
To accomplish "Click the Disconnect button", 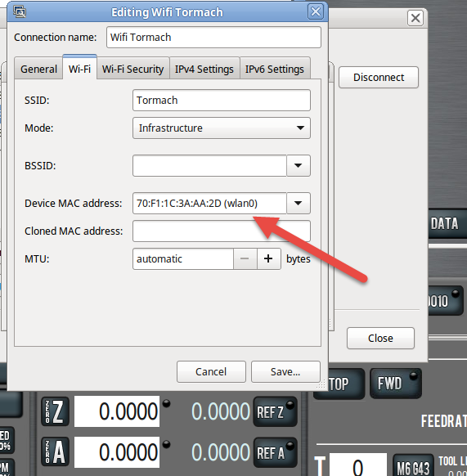I will pyautogui.click(x=379, y=78).
